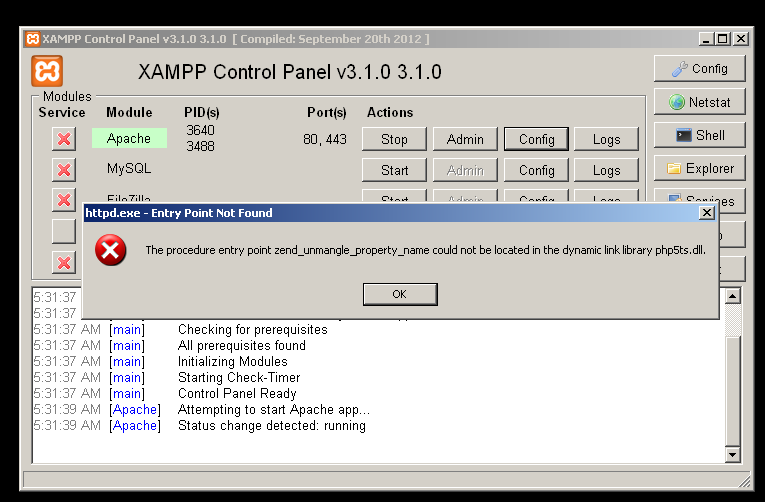Screen dimensions: 765x502
Task: Click the Apache ports '80, 443' value
Action: (325, 139)
